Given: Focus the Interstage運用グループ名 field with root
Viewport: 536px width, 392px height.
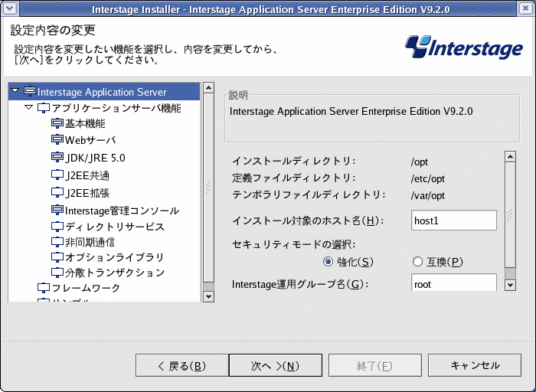Looking at the screenshot, I should 453,283.
